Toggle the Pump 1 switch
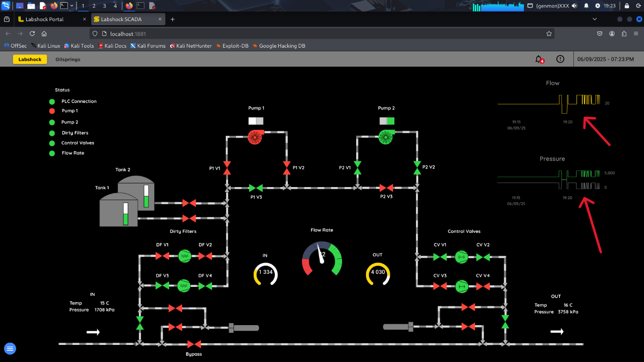 click(x=255, y=121)
